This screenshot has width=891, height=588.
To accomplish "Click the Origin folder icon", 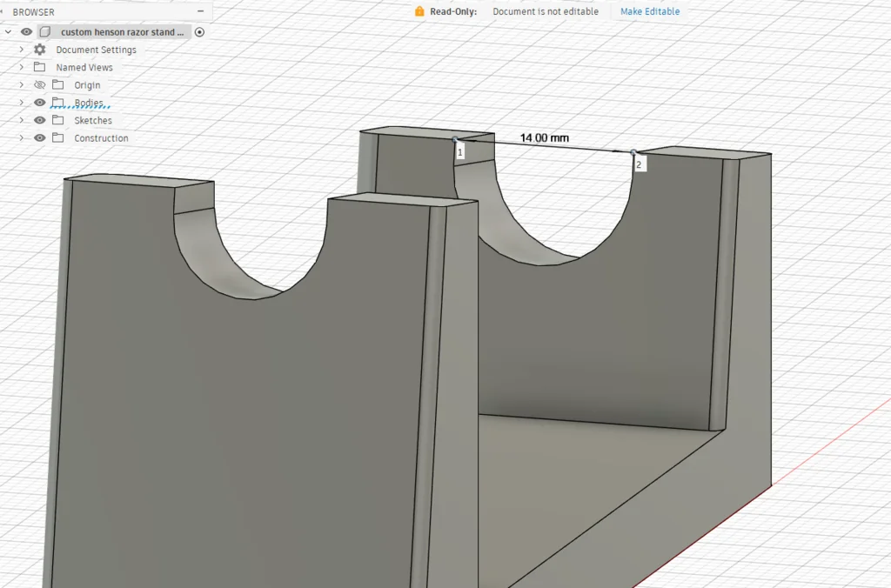I will coord(57,85).
